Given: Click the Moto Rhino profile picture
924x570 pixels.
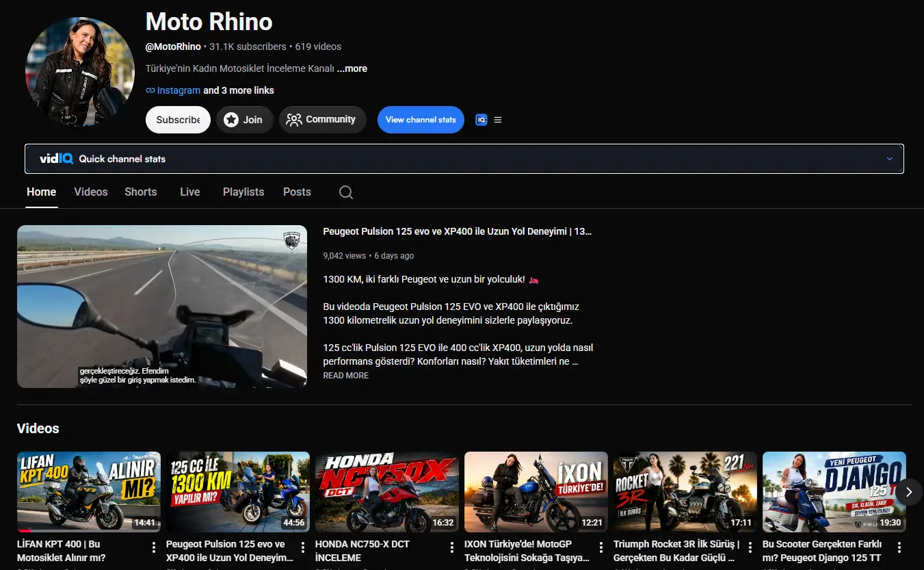Looking at the screenshot, I should tap(80, 72).
